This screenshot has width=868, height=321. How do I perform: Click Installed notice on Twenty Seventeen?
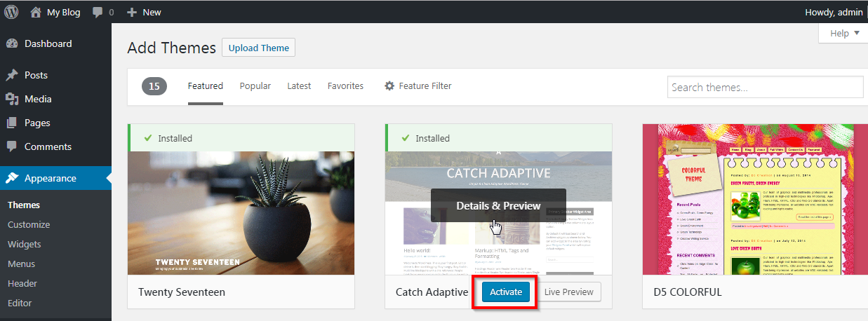[241, 138]
